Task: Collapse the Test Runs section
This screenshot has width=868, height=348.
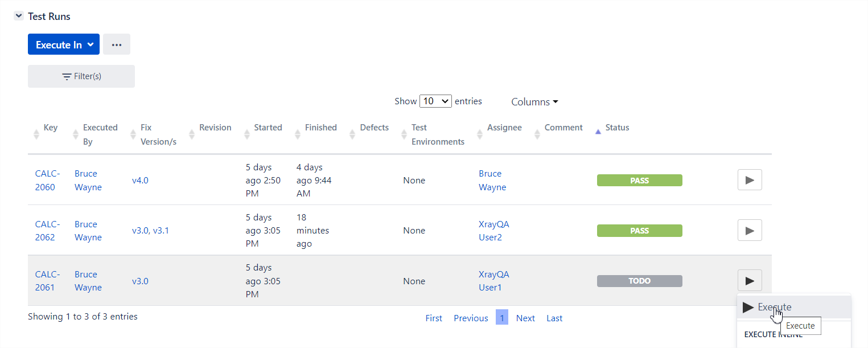Action: [19, 17]
